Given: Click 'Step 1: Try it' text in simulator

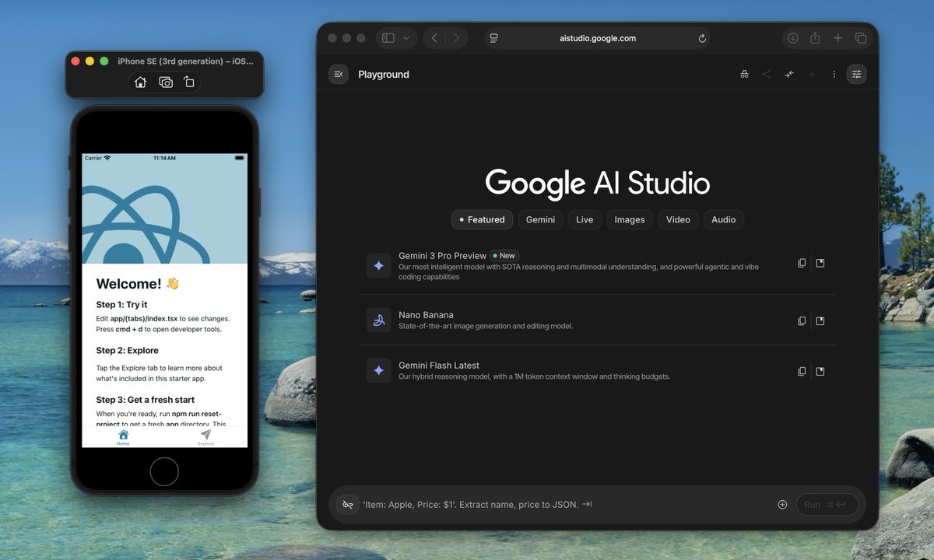Looking at the screenshot, I should click(x=121, y=304).
